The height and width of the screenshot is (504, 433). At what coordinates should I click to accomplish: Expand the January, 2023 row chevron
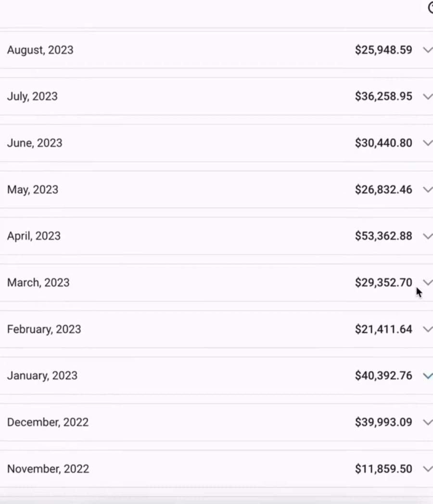(x=427, y=376)
